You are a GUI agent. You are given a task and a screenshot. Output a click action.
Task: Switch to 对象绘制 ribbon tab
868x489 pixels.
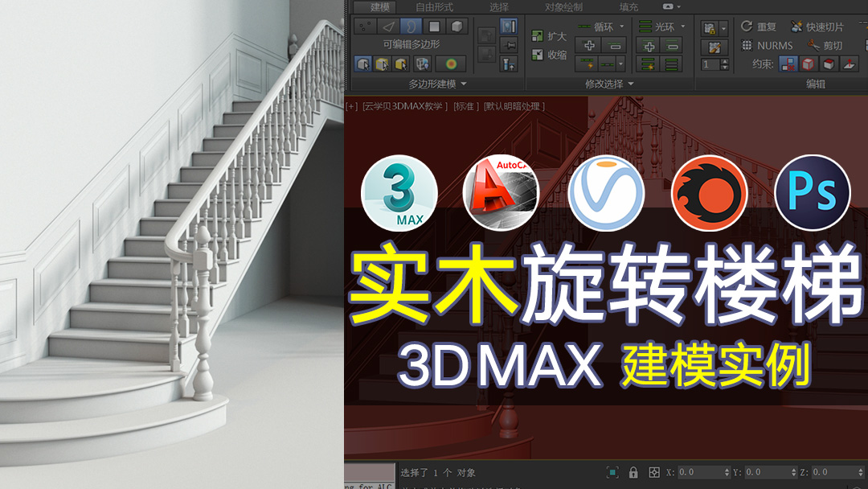563,6
